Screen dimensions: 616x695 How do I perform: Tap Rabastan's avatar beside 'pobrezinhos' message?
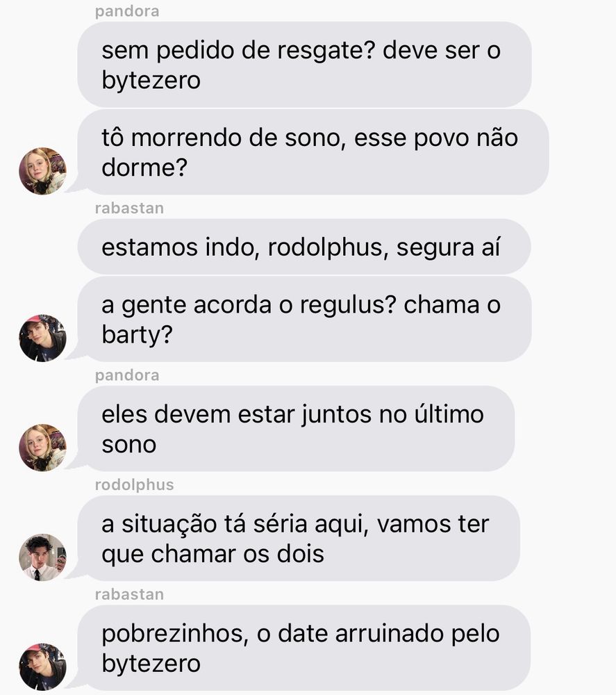pos(42,667)
